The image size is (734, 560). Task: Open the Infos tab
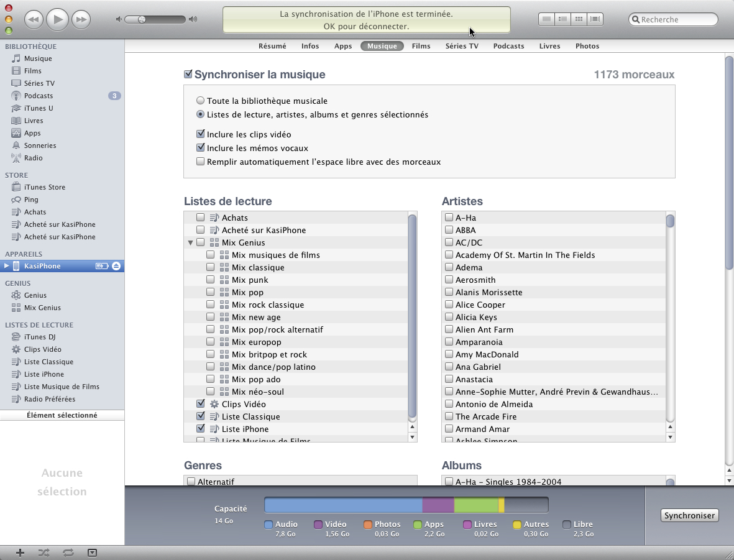point(310,46)
